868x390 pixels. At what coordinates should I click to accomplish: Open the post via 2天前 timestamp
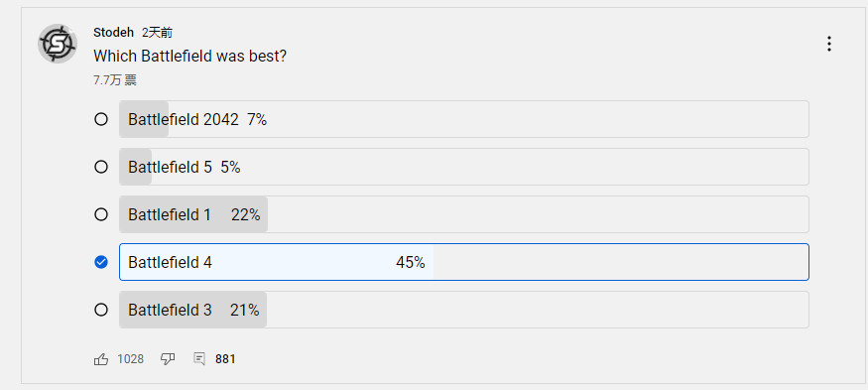point(157,33)
